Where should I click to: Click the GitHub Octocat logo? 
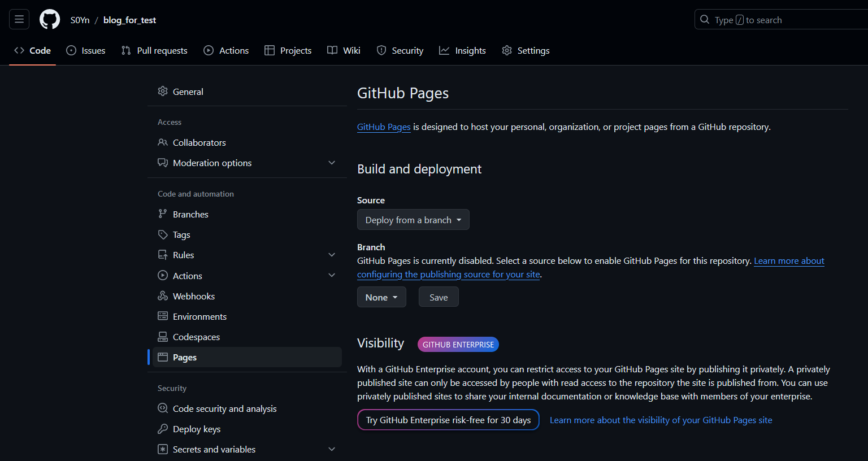(x=50, y=19)
